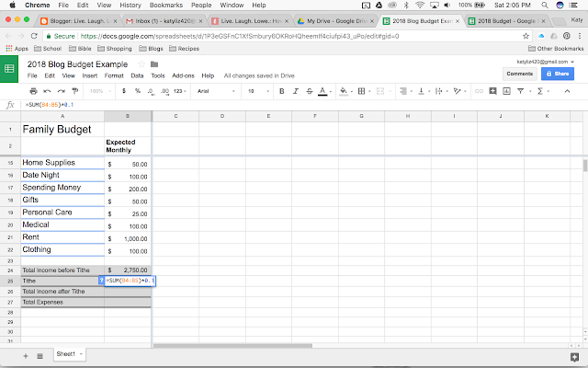Move document using folder icon

[154, 64]
